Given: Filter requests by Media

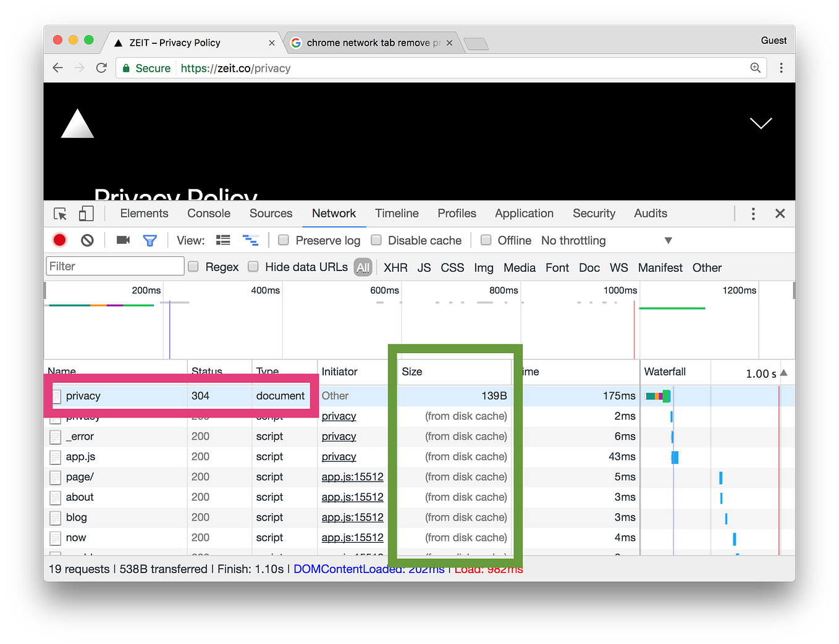Looking at the screenshot, I should pyautogui.click(x=520, y=267).
